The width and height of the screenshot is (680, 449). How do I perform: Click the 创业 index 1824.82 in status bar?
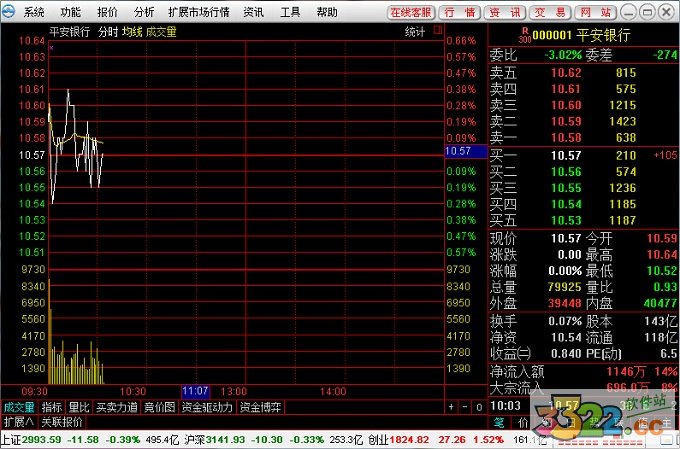click(409, 440)
